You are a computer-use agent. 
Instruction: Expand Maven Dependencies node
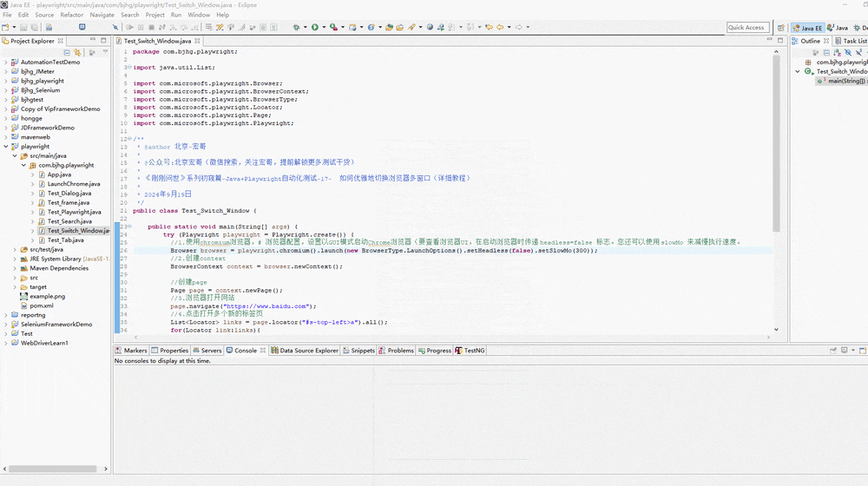point(15,268)
